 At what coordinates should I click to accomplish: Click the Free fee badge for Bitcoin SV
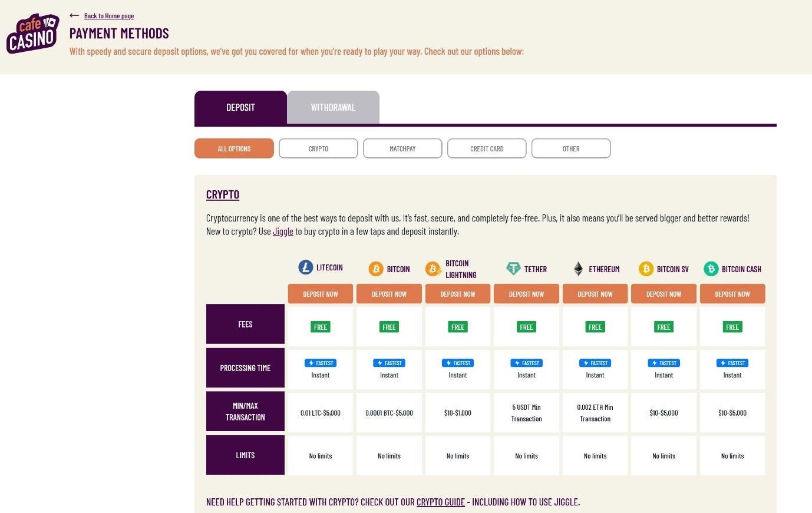pos(664,327)
